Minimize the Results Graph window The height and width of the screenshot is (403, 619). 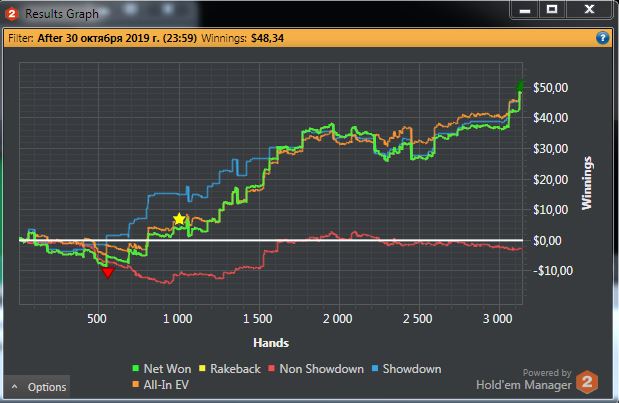click(525, 10)
